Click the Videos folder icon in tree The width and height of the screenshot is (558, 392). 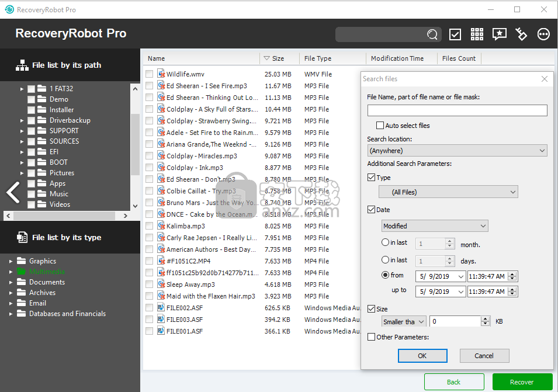[42, 204]
